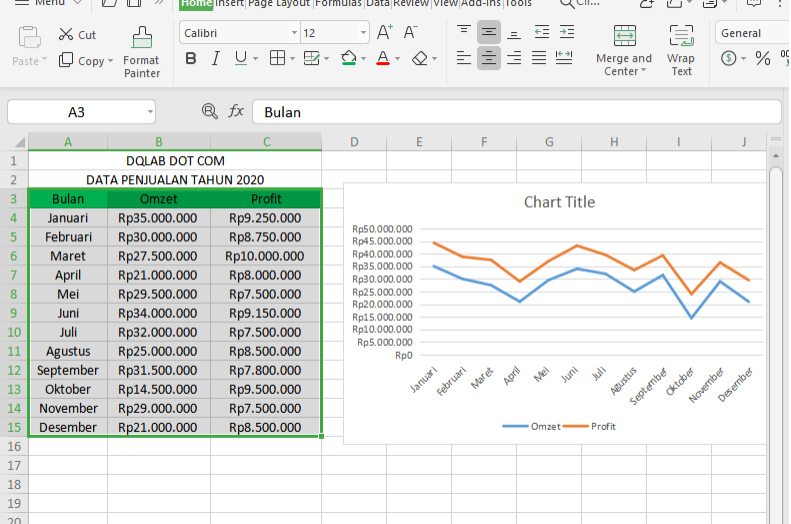This screenshot has height=524, width=791.
Task: Apply bold formatting to selection
Action: click(x=191, y=59)
